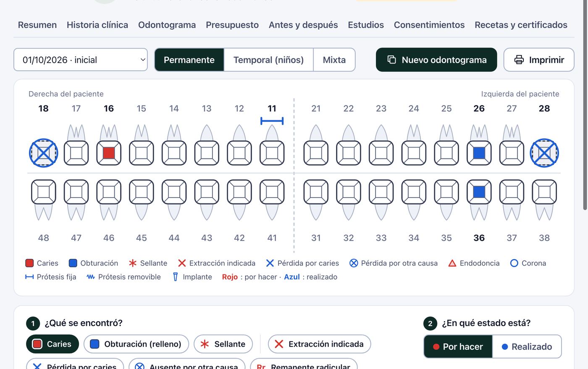Set state to Por hacer
The image size is (588, 369).
[458, 347]
